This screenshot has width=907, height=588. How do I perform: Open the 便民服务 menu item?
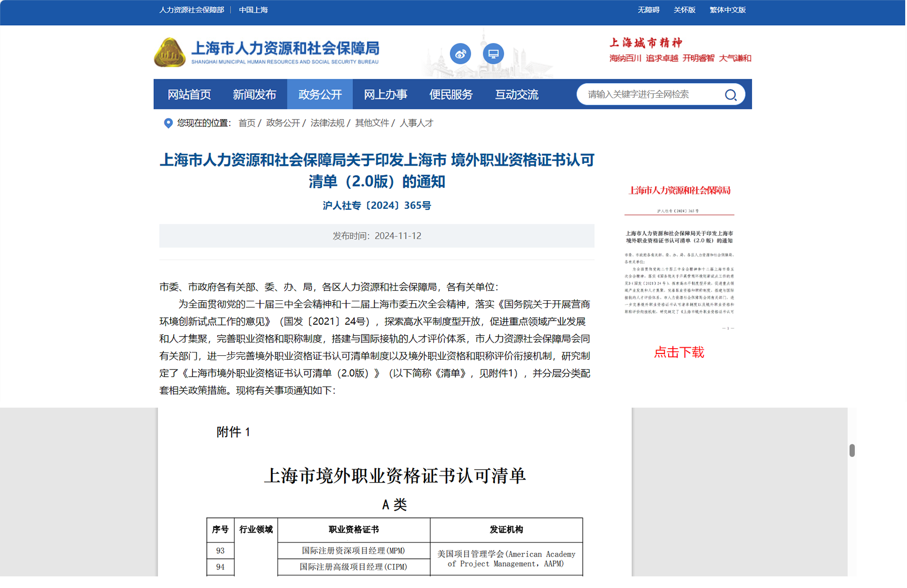coord(451,95)
